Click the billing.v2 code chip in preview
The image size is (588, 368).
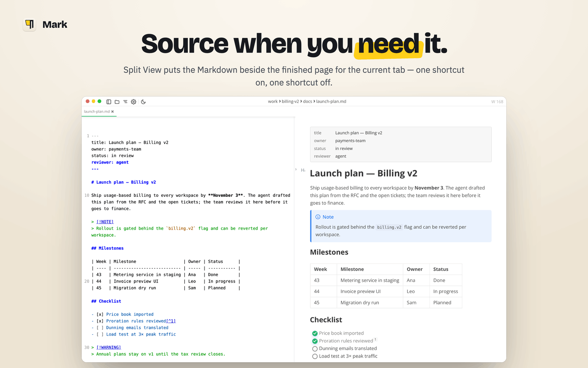tap(389, 227)
